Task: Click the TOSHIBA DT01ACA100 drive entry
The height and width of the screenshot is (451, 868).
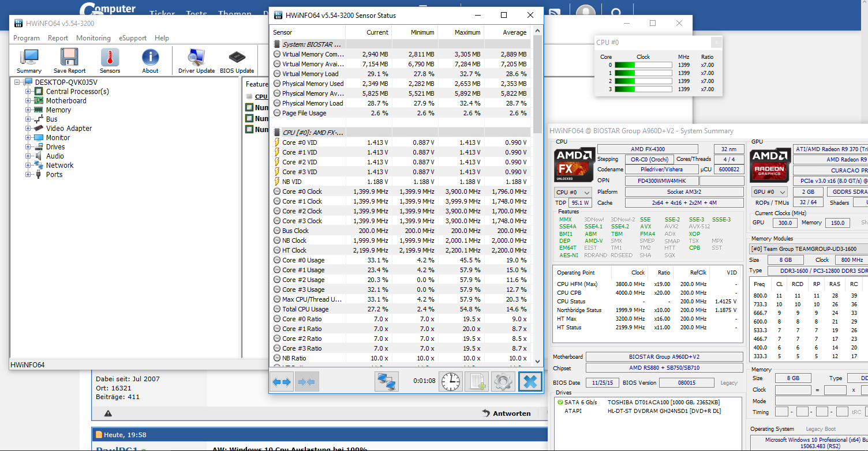Action: tap(664, 402)
